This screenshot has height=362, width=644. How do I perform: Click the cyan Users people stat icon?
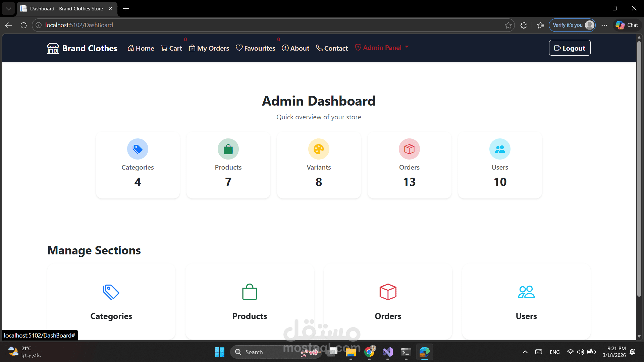coord(500,149)
